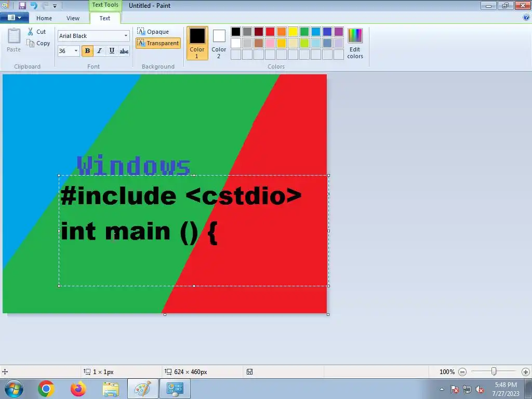
Task: Pick the black color swatch
Action: coord(236,32)
